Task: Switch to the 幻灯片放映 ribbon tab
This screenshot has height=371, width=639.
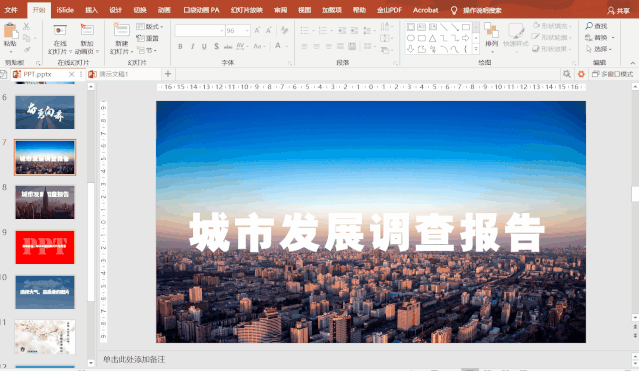Action: point(247,10)
